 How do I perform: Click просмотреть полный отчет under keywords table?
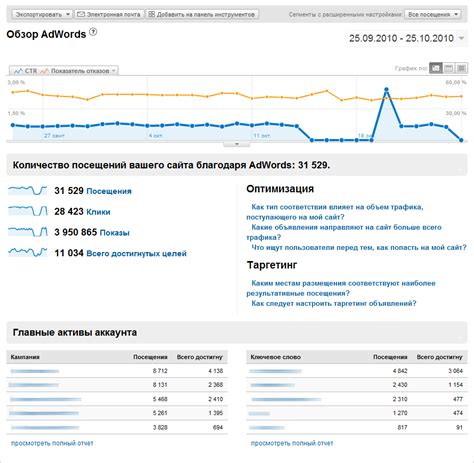click(292, 443)
